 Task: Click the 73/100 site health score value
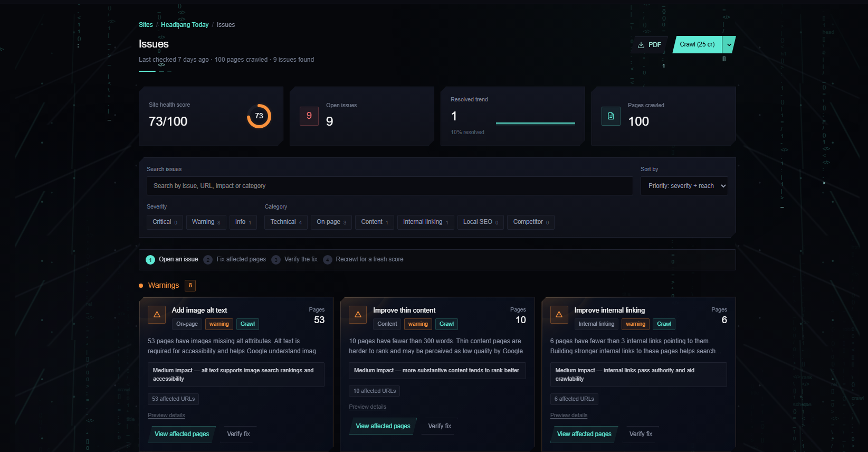point(168,121)
